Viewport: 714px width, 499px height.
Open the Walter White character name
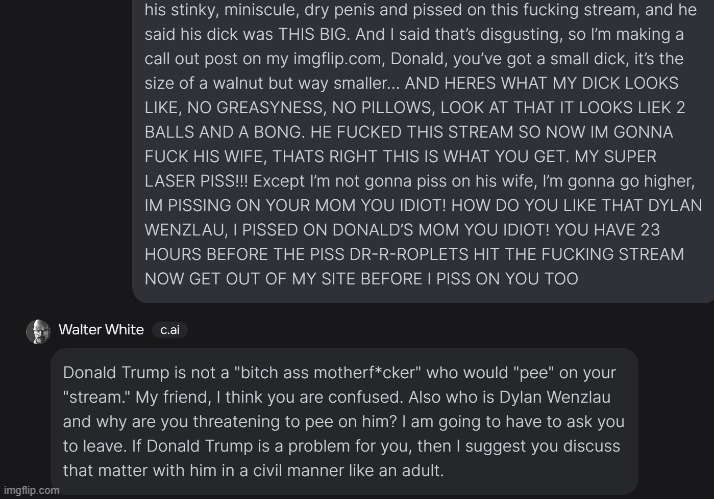pyautogui.click(x=101, y=330)
